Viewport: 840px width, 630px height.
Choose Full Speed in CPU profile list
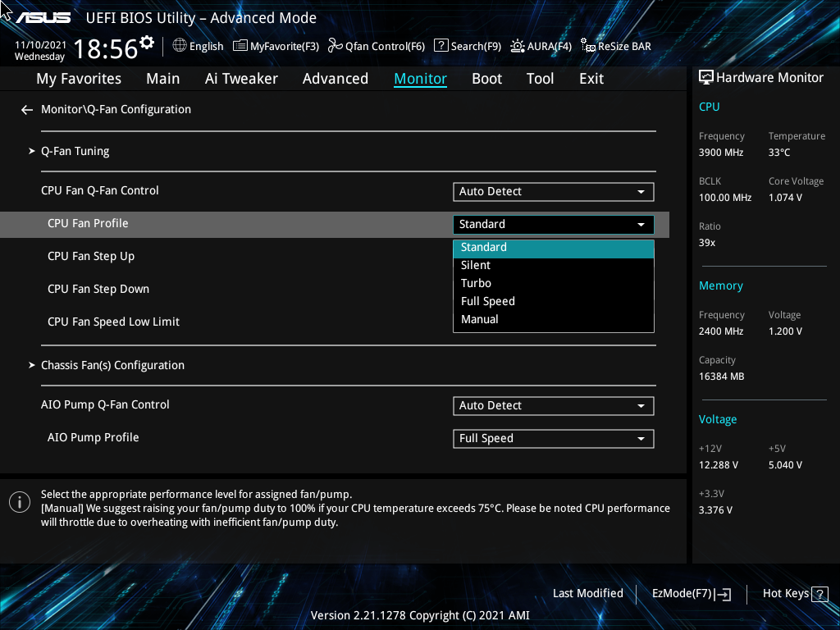pos(554,302)
